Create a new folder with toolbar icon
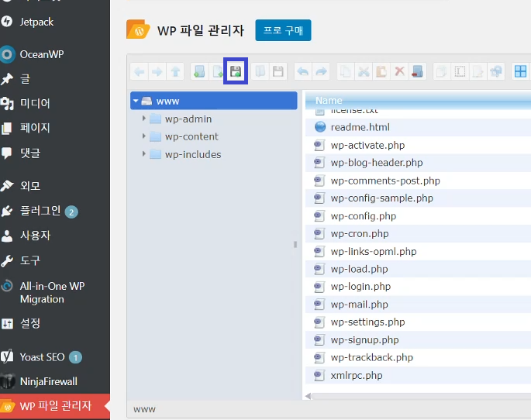This screenshot has width=531, height=420. click(x=199, y=71)
